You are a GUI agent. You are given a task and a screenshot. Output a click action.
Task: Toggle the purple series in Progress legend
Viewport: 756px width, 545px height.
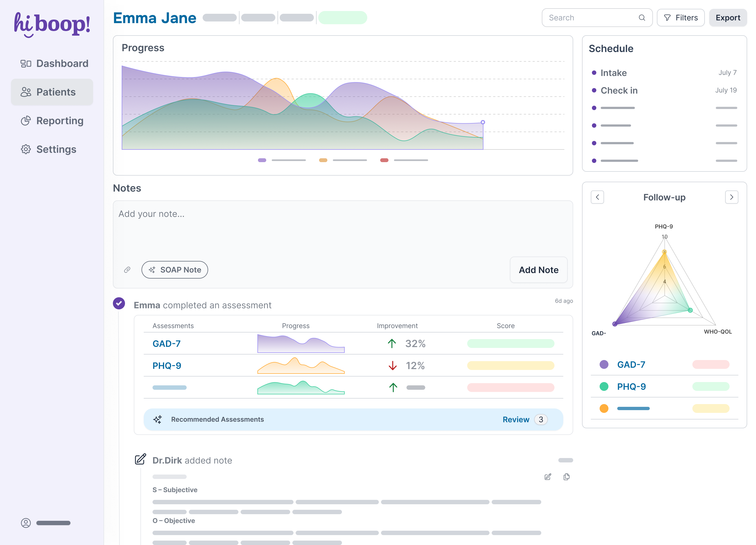click(262, 160)
